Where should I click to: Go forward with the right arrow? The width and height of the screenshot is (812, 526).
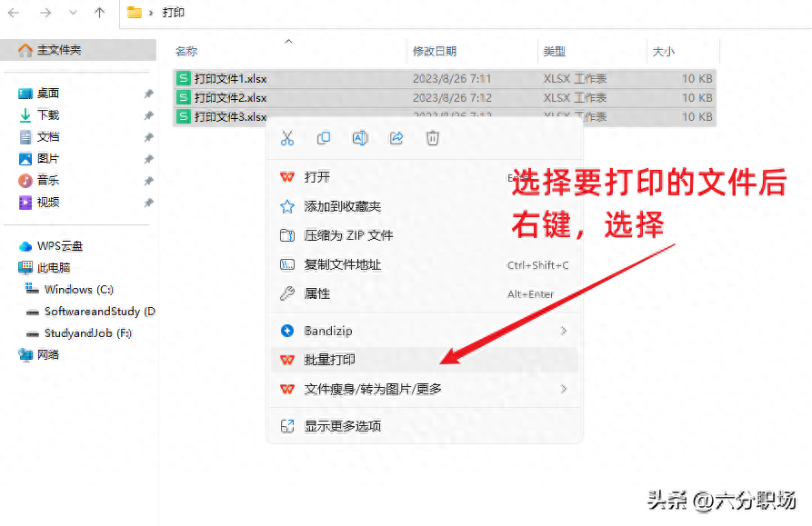pos(45,13)
